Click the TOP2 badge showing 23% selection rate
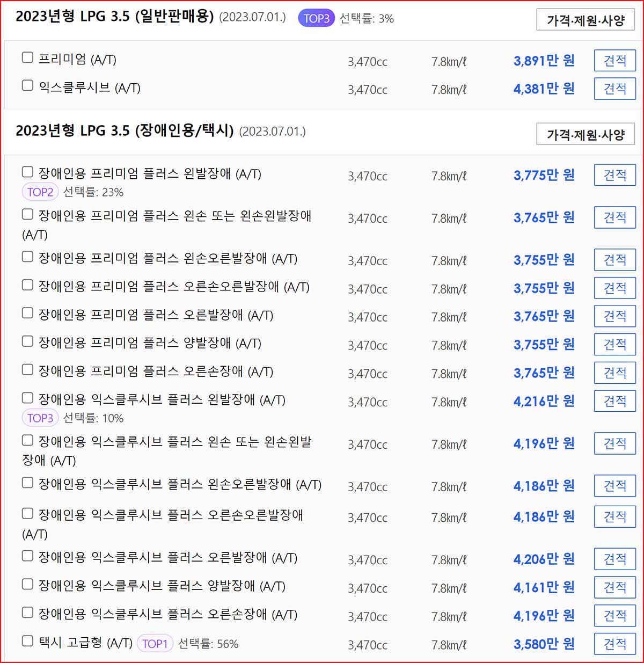Viewport: 644px width, 663px height. pyautogui.click(x=40, y=192)
